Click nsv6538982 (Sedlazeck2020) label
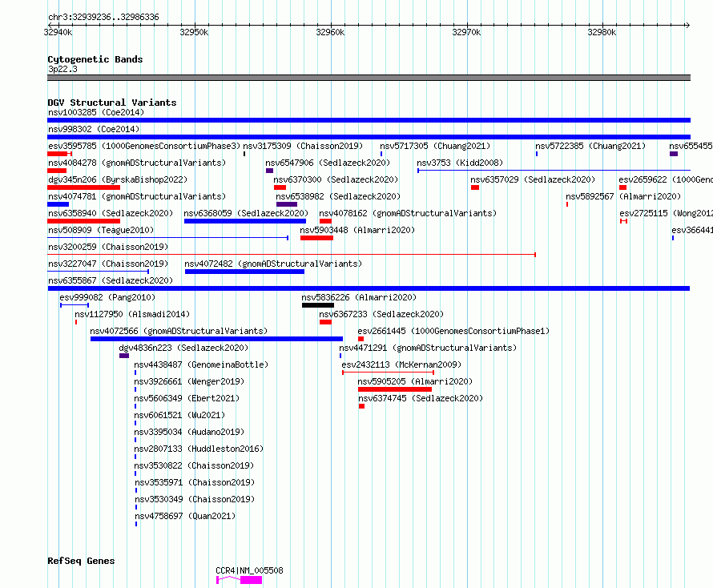 click(338, 196)
